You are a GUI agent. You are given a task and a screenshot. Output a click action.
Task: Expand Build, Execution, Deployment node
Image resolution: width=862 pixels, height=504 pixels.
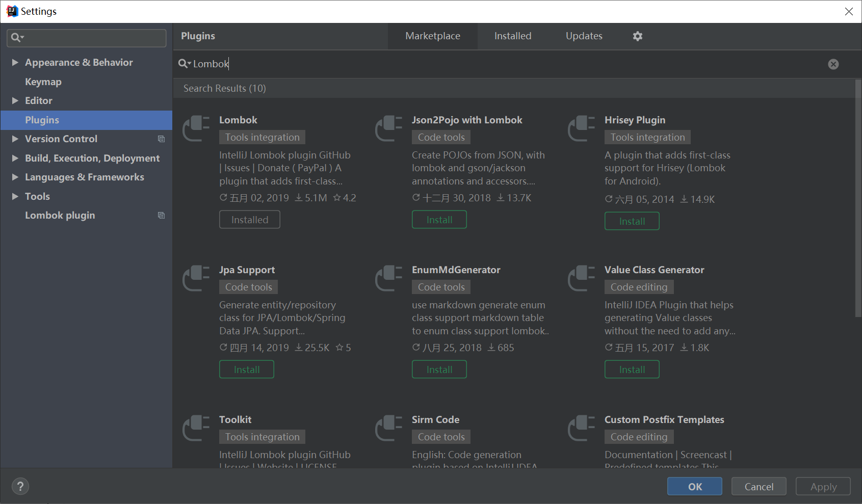[15, 158]
